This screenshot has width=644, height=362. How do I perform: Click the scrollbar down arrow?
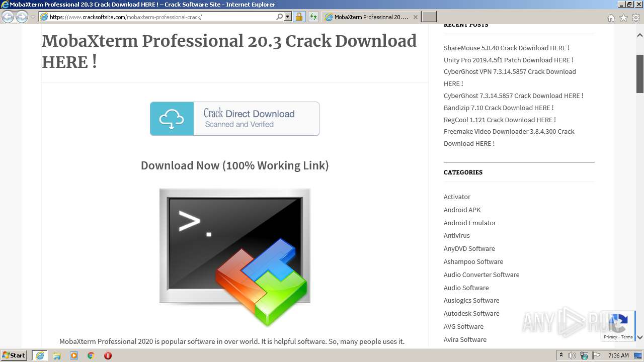(x=640, y=337)
